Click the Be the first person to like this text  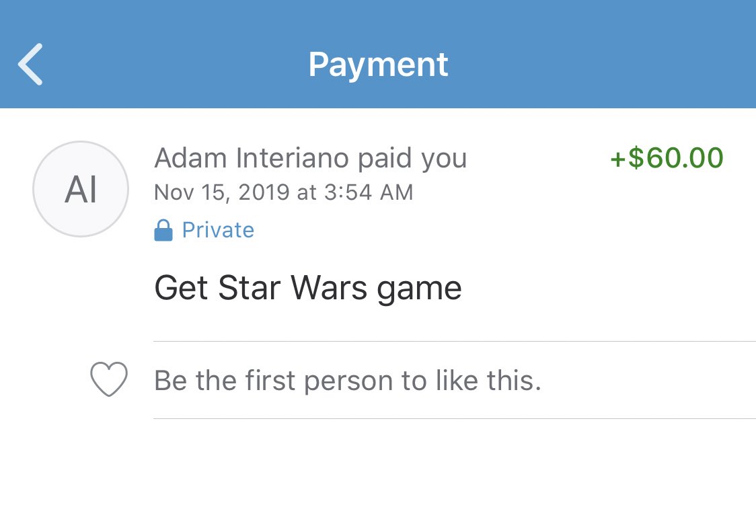tap(347, 381)
